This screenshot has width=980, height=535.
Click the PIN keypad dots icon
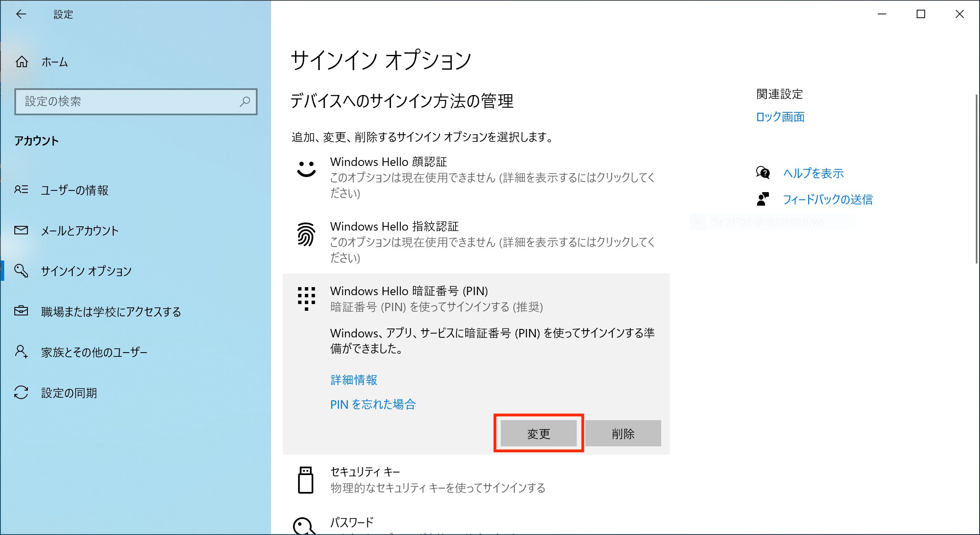[x=307, y=299]
